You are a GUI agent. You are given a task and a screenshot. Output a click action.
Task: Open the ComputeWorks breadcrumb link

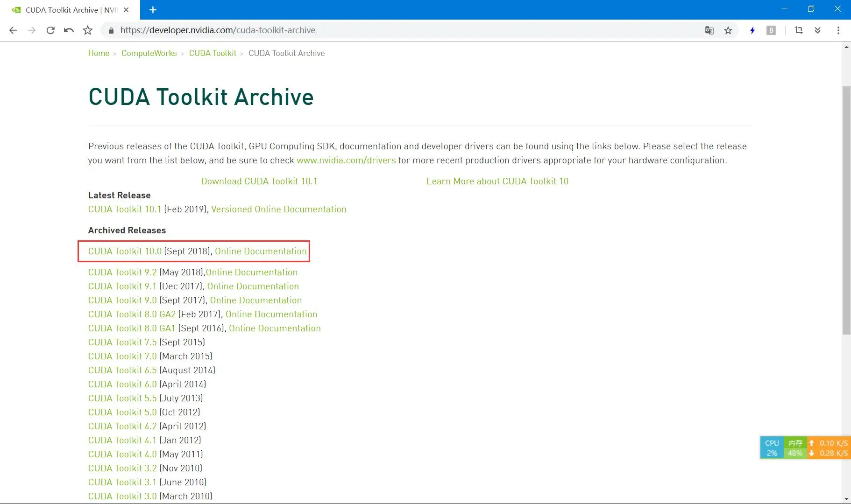point(149,53)
